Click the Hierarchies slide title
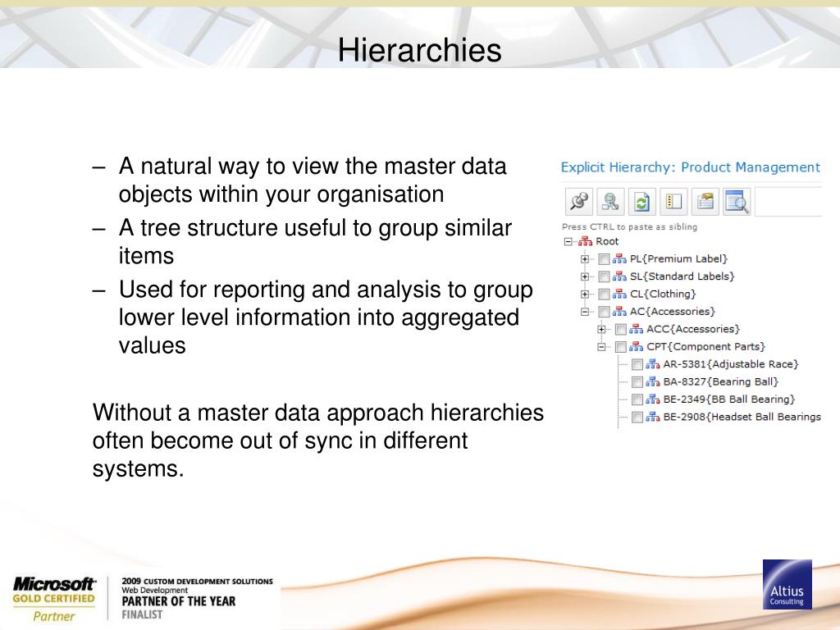 [x=419, y=50]
